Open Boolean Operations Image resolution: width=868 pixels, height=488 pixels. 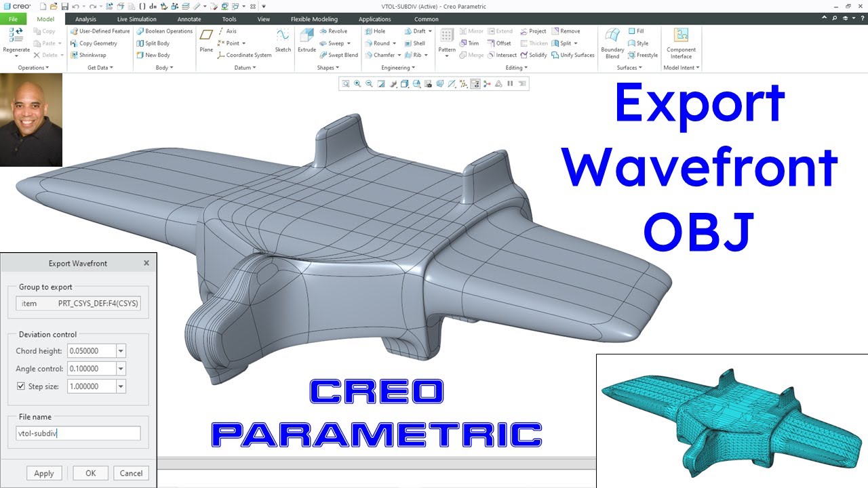[164, 31]
